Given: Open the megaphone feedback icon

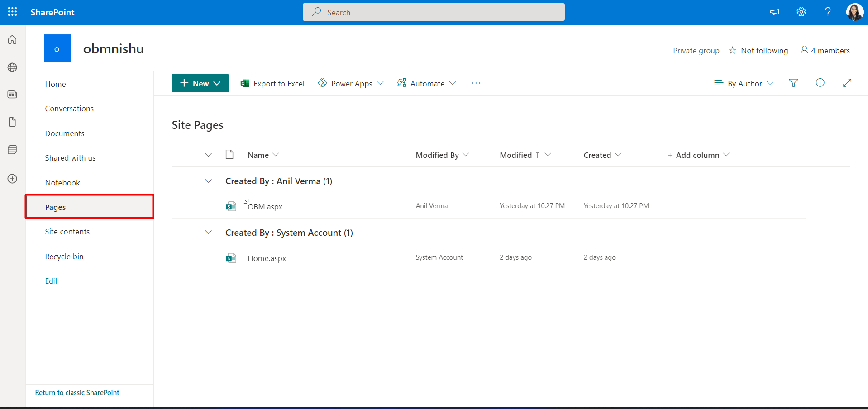Looking at the screenshot, I should click(774, 12).
